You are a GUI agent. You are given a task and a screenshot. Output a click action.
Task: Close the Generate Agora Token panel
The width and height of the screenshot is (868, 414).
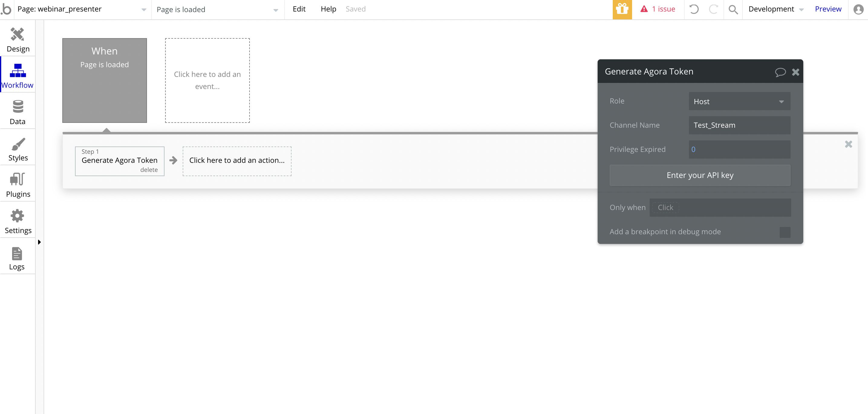click(x=795, y=72)
